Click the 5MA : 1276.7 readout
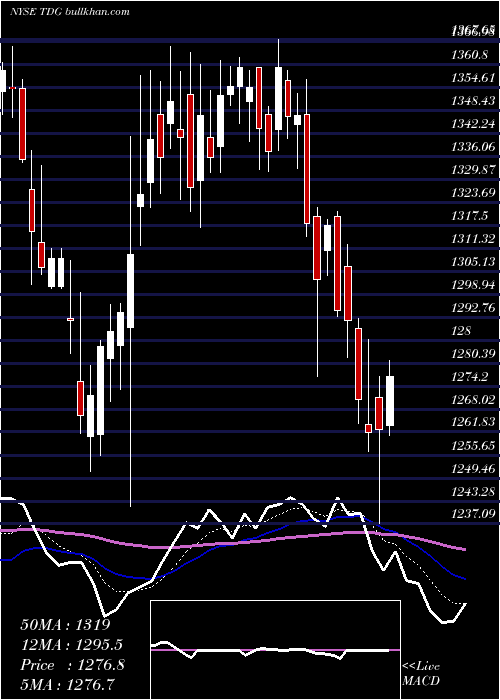Viewport: 500px width, 700px height. coord(67,684)
